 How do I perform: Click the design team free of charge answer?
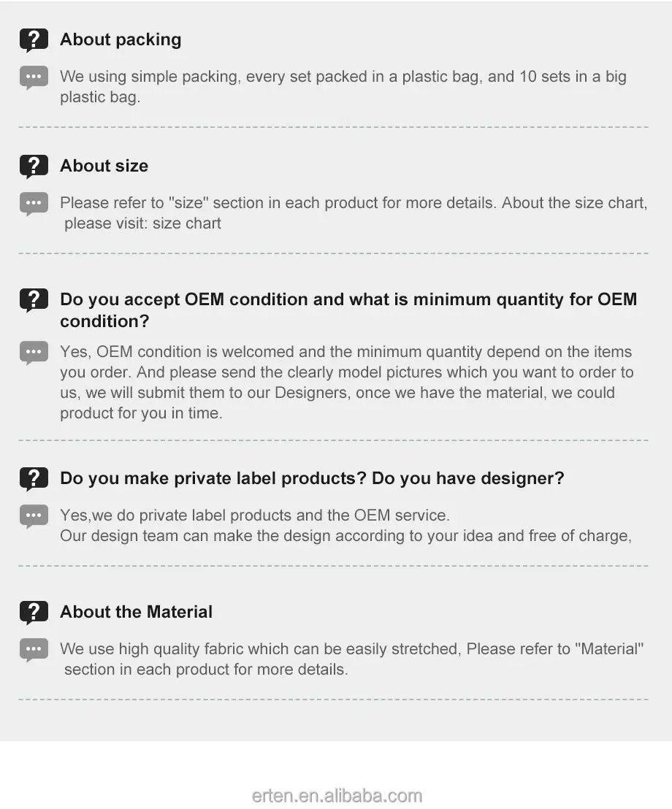[x=345, y=535]
